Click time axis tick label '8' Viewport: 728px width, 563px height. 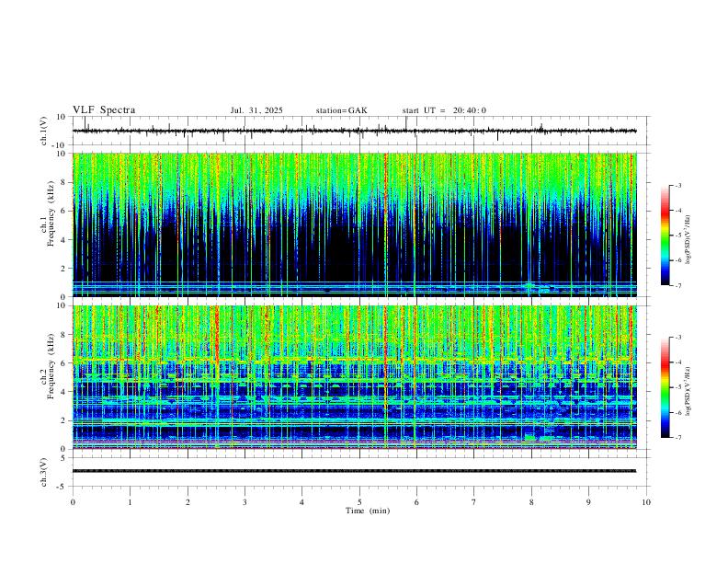531,502
